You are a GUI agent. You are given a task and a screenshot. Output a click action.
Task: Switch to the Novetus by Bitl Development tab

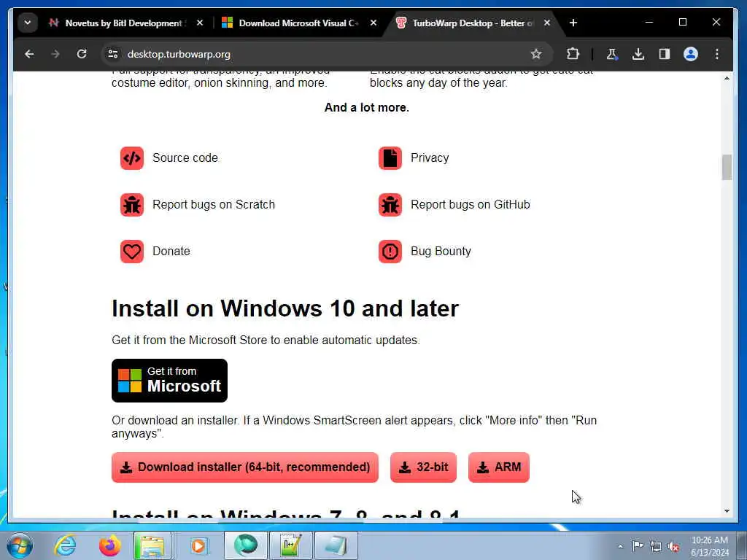tap(125, 23)
